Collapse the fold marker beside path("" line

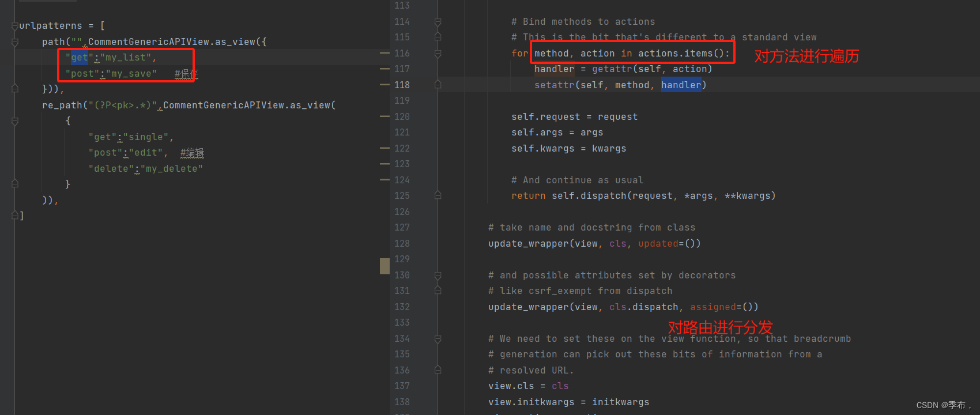click(15, 42)
